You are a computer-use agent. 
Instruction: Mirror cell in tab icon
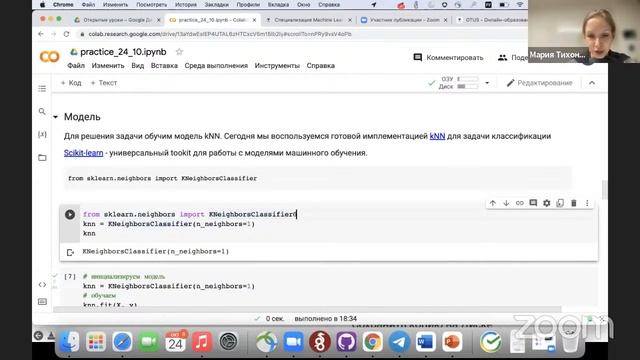[x=560, y=203]
